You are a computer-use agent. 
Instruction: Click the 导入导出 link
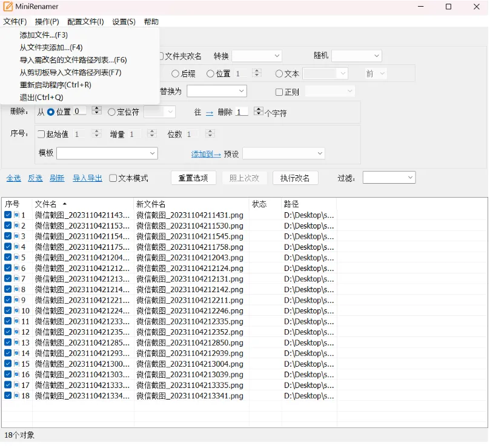87,178
